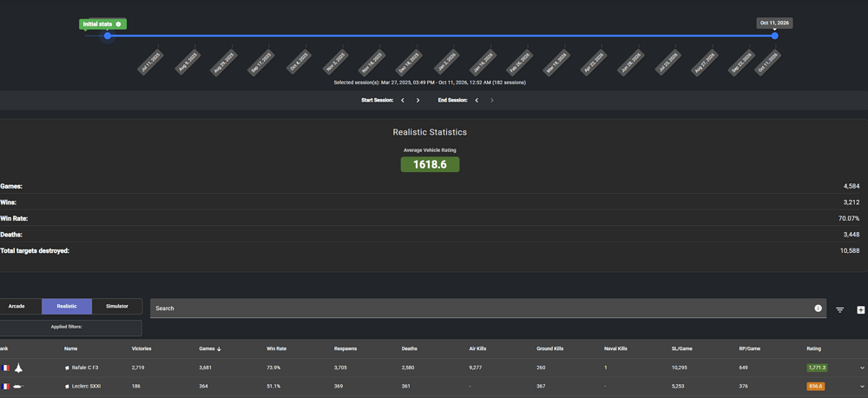Click the Oct 11, 2026 tooltip above slider
The image size is (868, 398).
pos(774,23)
